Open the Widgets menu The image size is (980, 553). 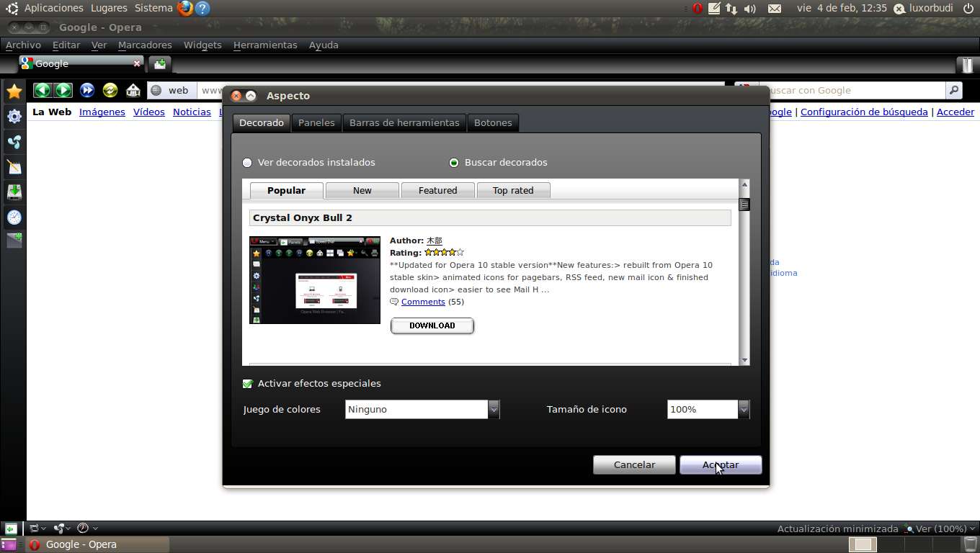coord(202,45)
